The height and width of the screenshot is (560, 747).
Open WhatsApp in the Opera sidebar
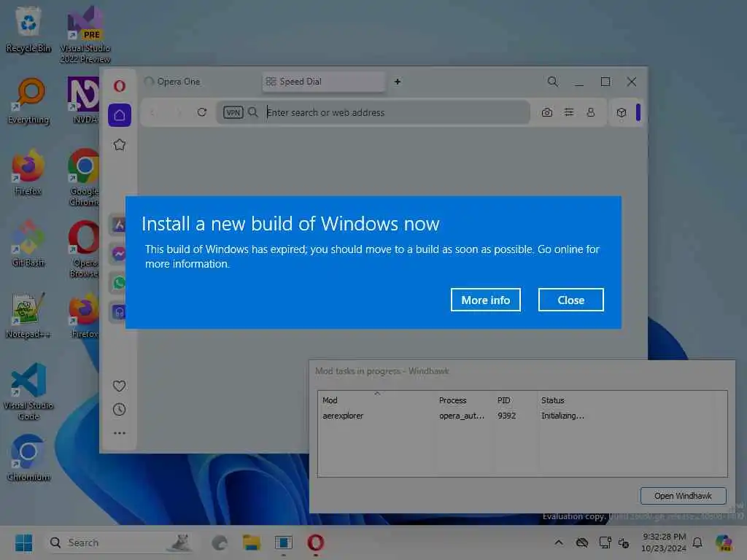pyautogui.click(x=119, y=283)
